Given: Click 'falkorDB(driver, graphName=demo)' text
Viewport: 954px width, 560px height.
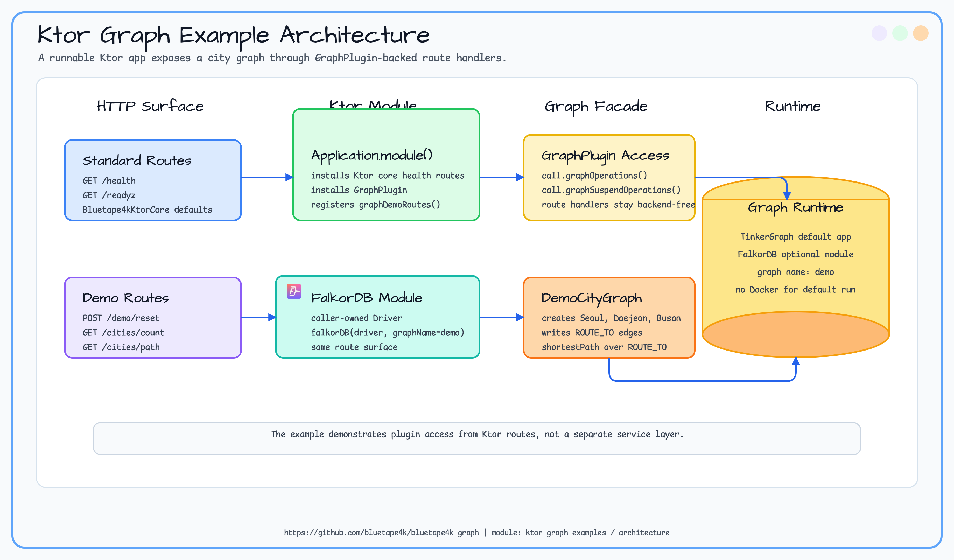Looking at the screenshot, I should point(388,332).
